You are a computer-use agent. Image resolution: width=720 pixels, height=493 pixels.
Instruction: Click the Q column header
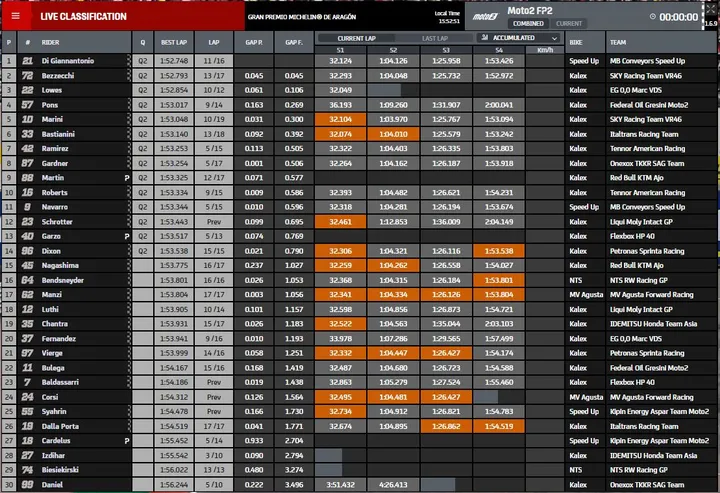point(143,42)
